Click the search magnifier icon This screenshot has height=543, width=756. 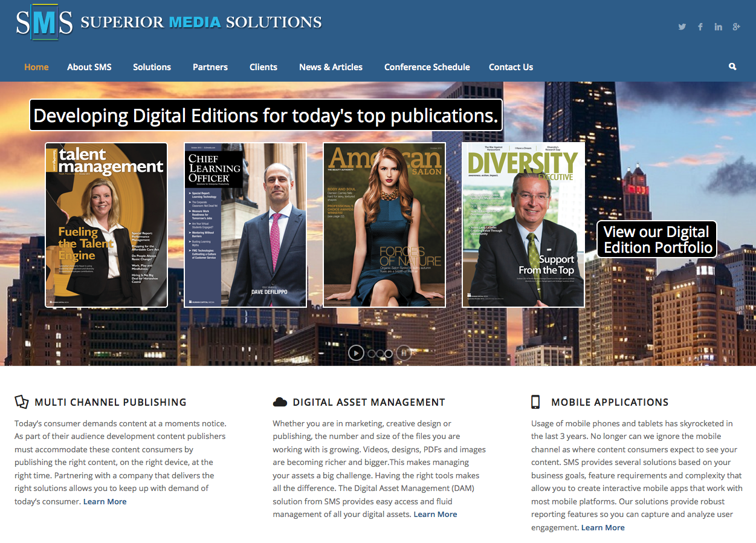tap(732, 67)
